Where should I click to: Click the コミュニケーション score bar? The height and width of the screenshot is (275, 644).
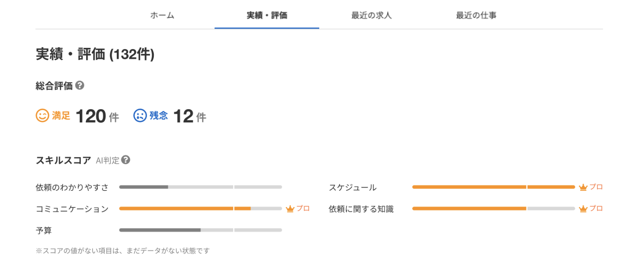point(200,209)
